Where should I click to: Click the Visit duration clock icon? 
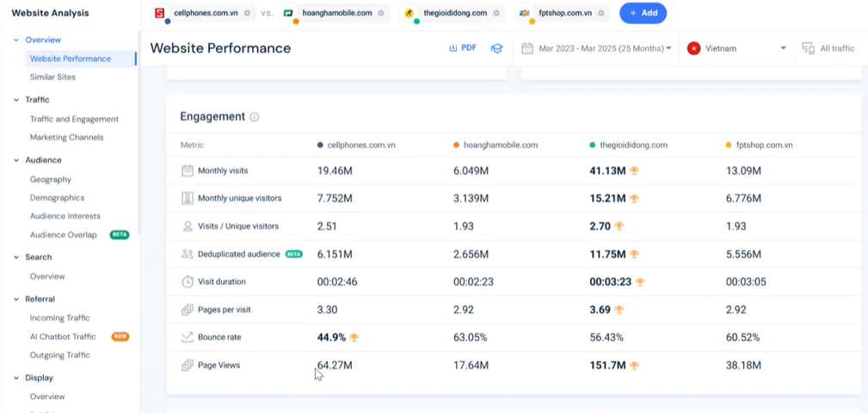[188, 282]
